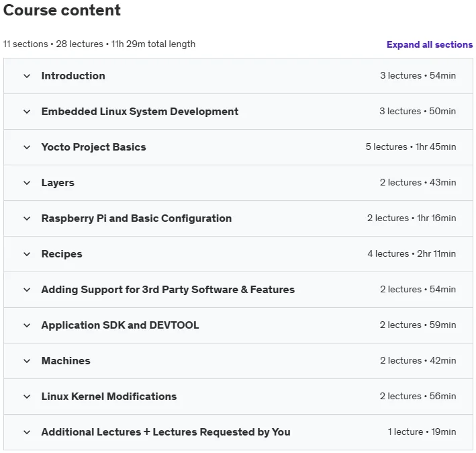Expand the Introduction section chevron

27,76
